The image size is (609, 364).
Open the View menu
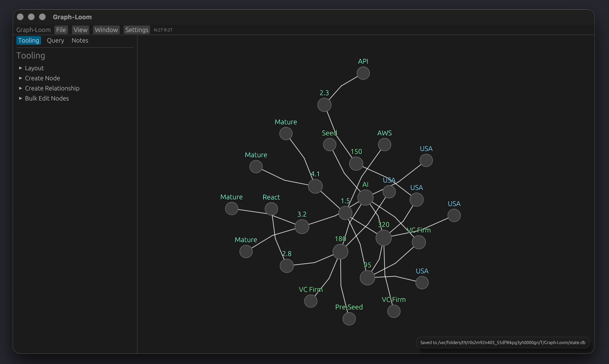point(81,30)
